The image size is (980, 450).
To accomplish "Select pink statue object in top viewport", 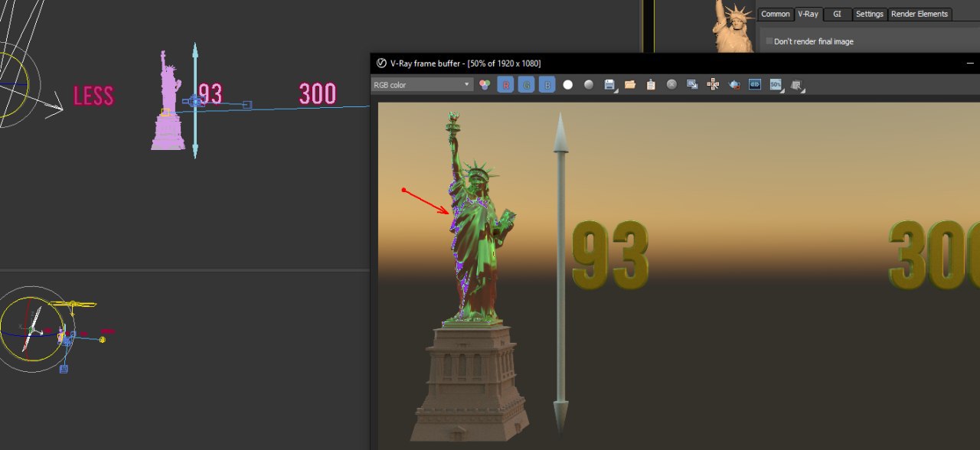I will click(168, 100).
